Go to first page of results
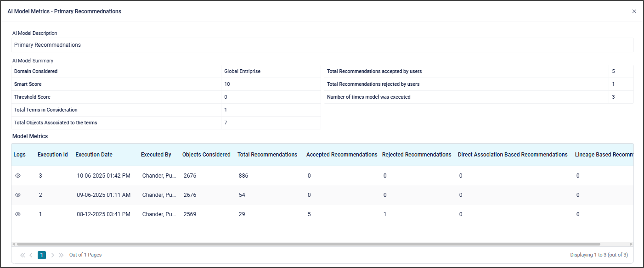This screenshot has width=644, height=268. point(23,255)
